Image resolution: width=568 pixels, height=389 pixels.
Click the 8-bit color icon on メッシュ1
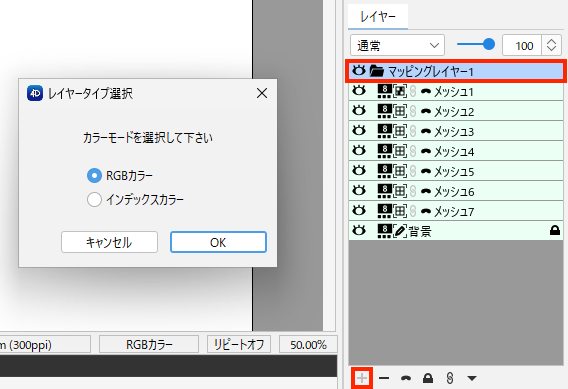click(x=384, y=91)
